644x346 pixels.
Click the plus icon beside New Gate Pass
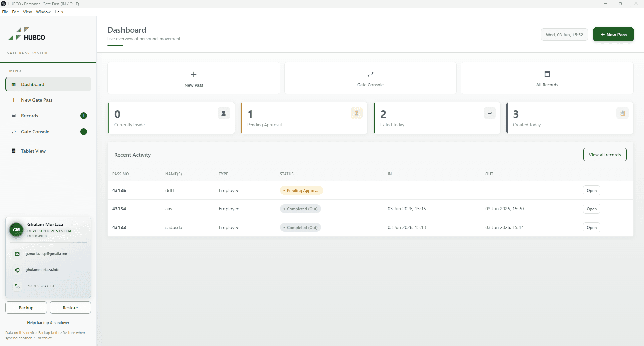[x=14, y=100]
